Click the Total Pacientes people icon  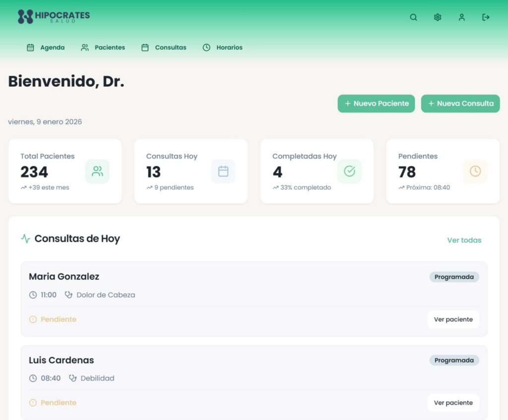coord(97,172)
